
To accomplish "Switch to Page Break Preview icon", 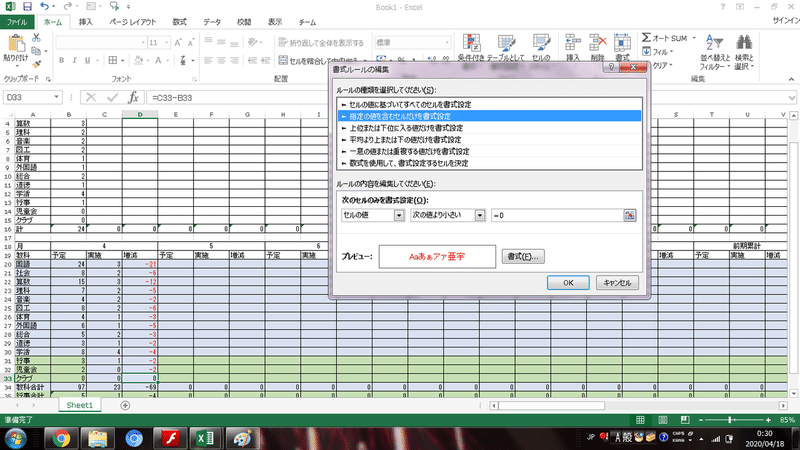I will coord(685,420).
